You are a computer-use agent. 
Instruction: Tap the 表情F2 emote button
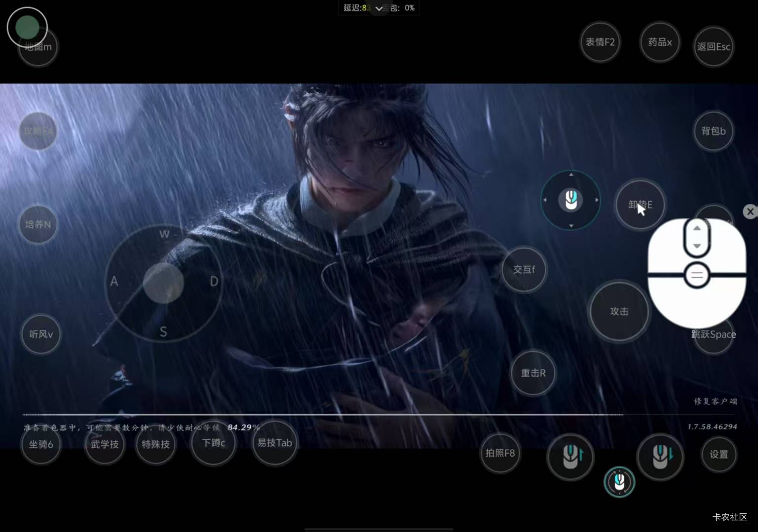tap(600, 42)
